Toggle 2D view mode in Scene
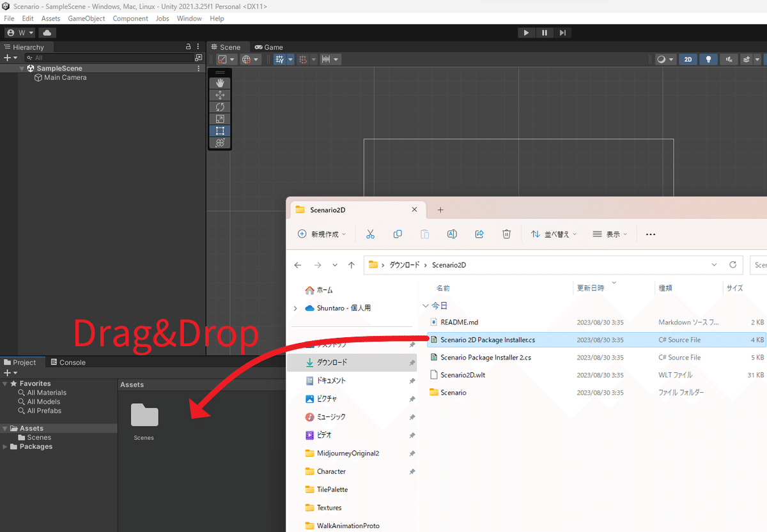The width and height of the screenshot is (767, 532). (x=688, y=59)
